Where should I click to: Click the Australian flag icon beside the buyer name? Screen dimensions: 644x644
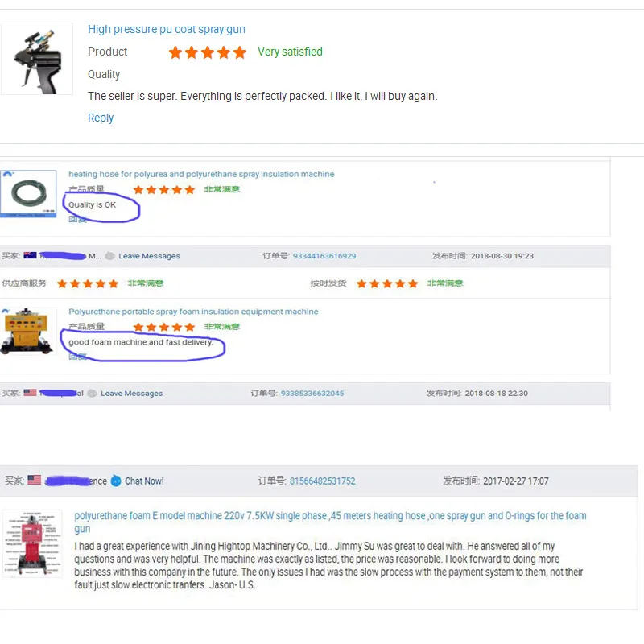tap(30, 255)
